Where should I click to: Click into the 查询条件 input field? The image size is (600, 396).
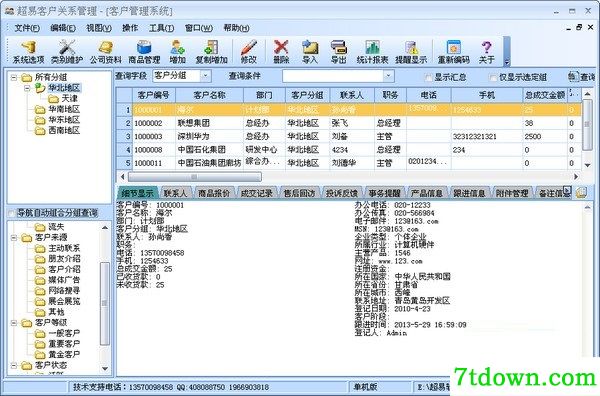[x=333, y=76]
